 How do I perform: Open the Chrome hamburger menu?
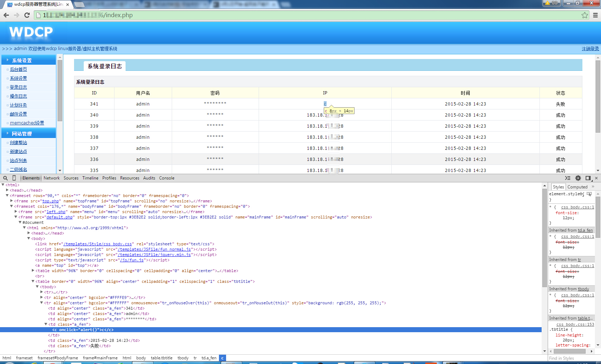(x=595, y=15)
